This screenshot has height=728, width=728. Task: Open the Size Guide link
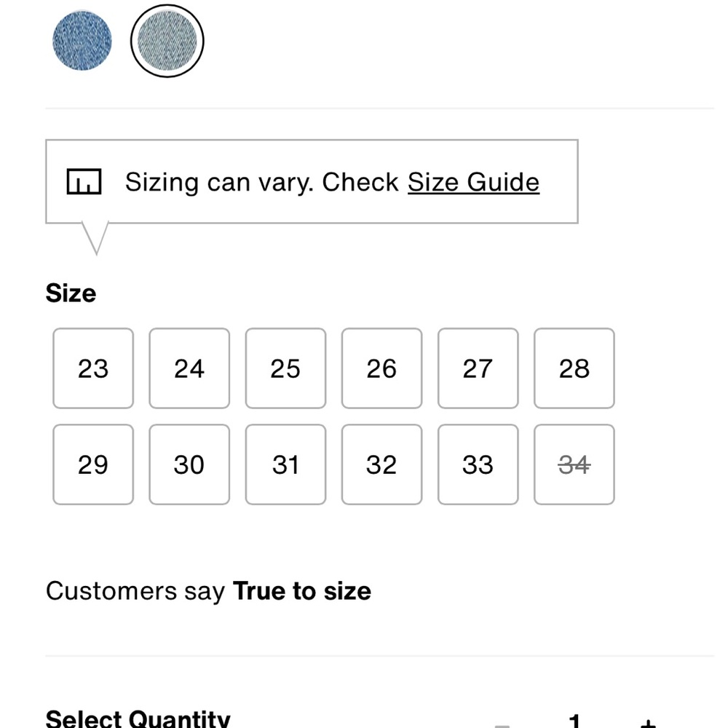pos(473,182)
